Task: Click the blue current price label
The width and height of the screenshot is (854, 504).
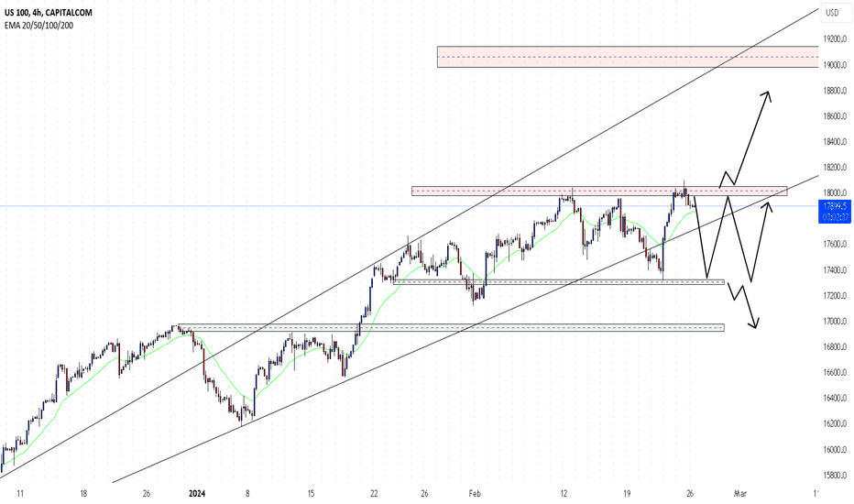Action: click(833, 212)
